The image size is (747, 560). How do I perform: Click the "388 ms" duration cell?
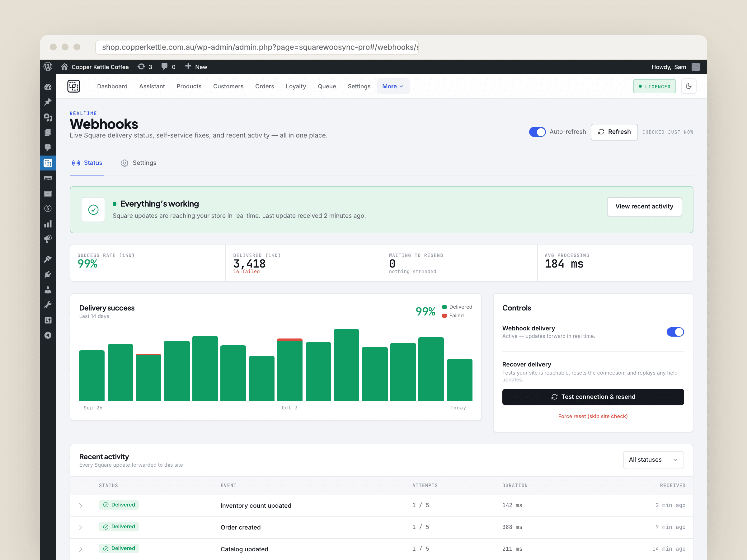512,527
